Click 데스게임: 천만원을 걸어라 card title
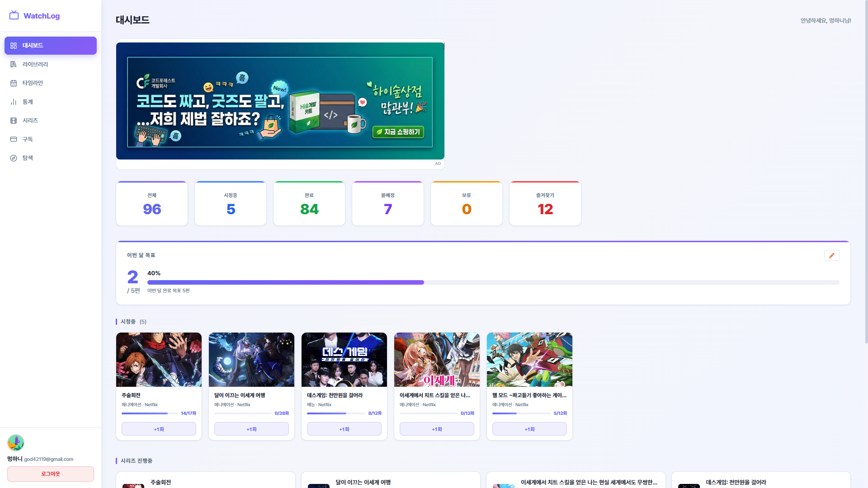The image size is (868, 488). 335,395
